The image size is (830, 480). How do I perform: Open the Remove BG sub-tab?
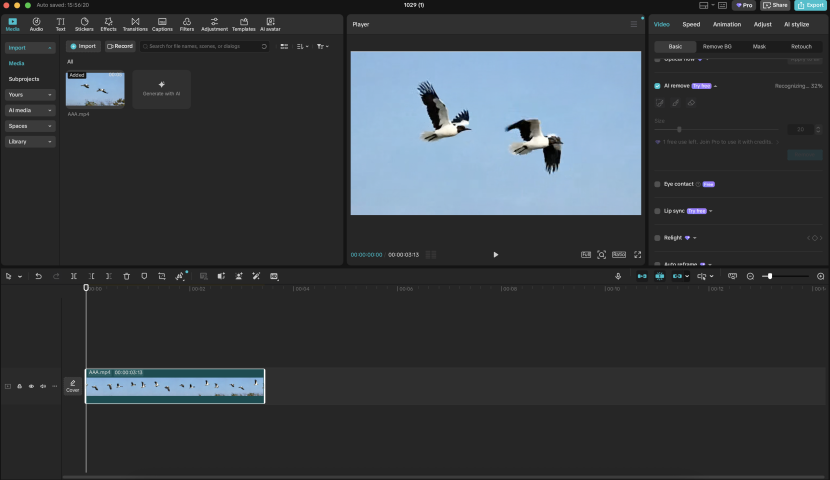click(x=717, y=47)
